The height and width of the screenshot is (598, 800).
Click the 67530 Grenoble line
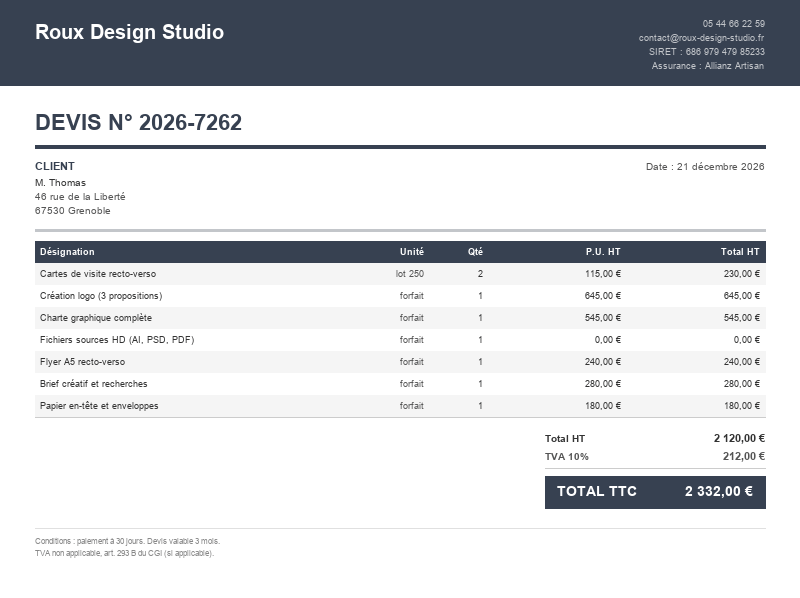coord(72,211)
